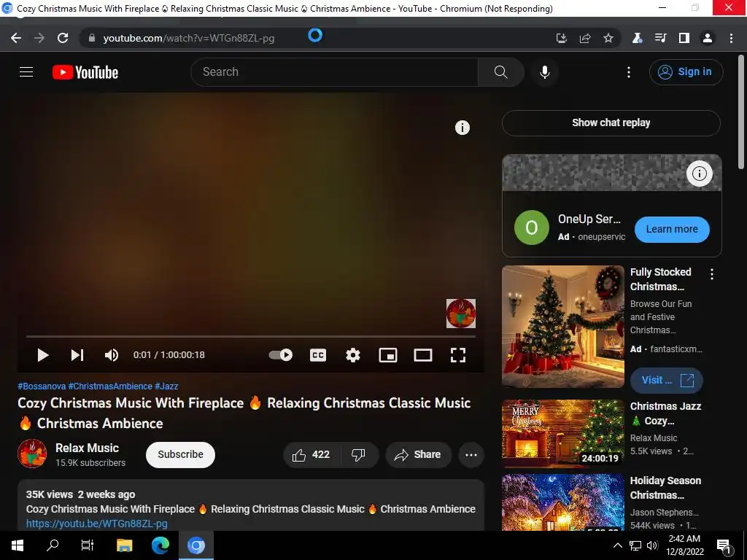Open the Christmas Jazz Cozy video thumbnail

pyautogui.click(x=562, y=434)
